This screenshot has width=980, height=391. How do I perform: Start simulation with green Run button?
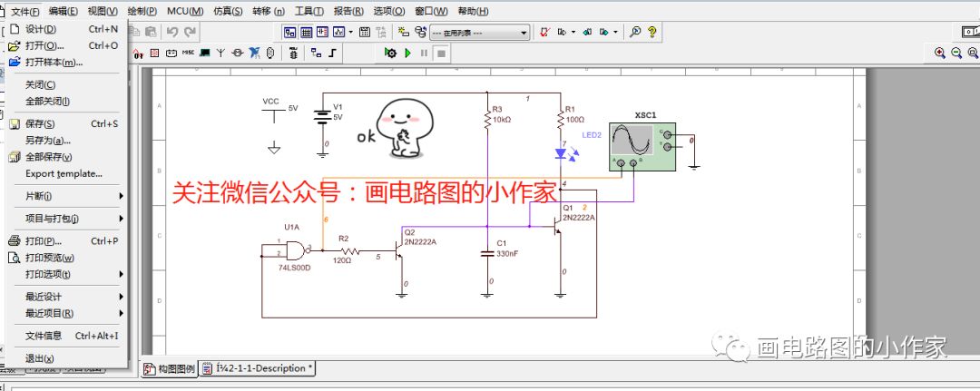[407, 54]
